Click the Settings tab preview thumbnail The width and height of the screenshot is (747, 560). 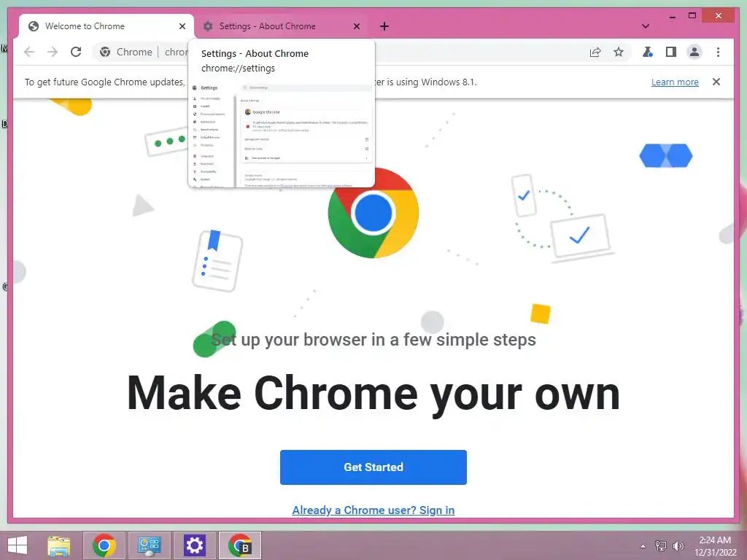[282, 134]
